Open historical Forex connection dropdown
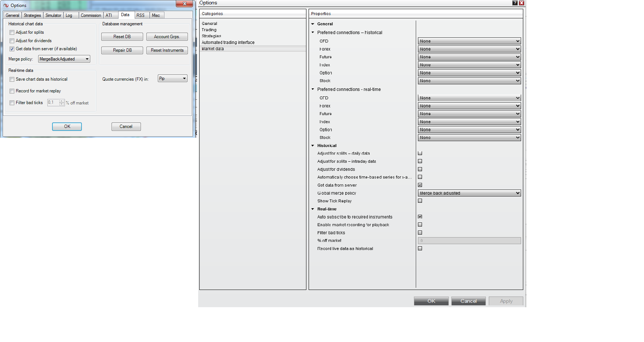The width and height of the screenshot is (644, 342). pyautogui.click(x=469, y=49)
